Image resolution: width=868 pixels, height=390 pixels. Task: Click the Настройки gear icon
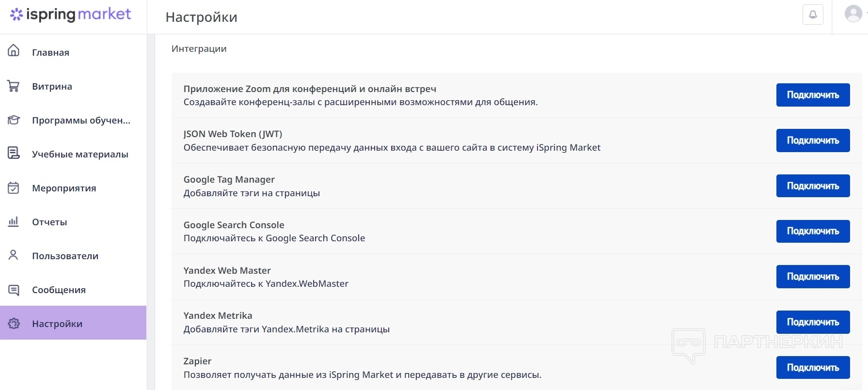(x=14, y=324)
